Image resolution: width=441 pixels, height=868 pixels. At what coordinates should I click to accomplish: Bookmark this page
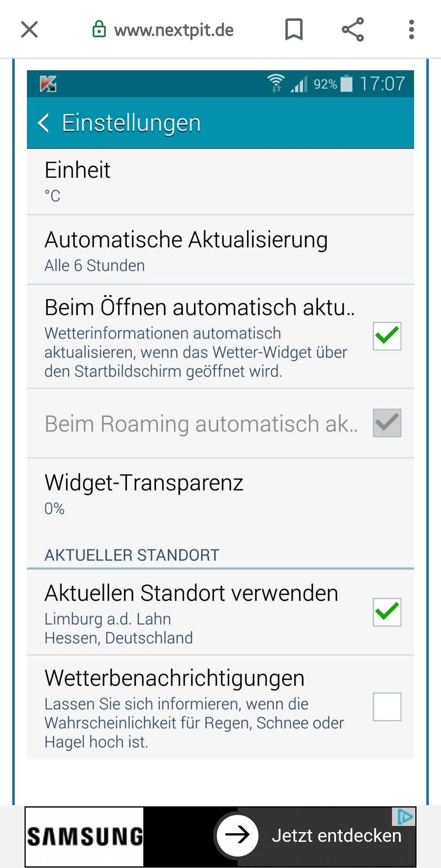pos(294,30)
